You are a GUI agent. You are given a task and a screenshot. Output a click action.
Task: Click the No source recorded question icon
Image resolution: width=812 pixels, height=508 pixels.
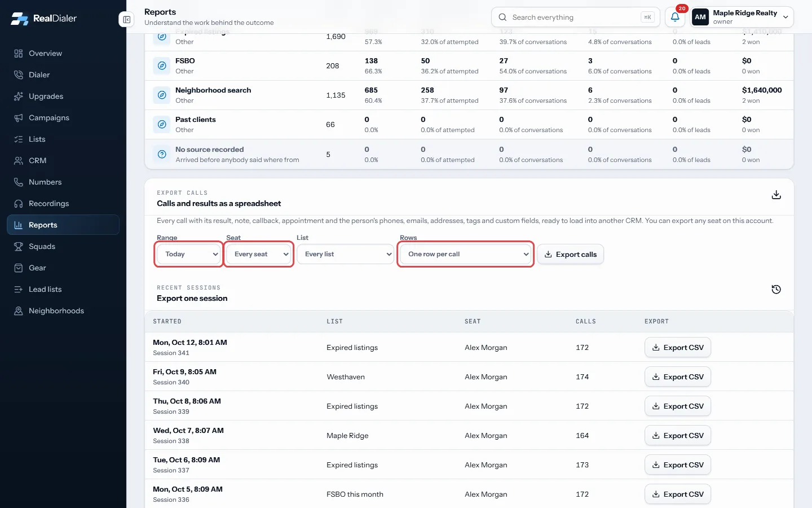pyautogui.click(x=162, y=154)
